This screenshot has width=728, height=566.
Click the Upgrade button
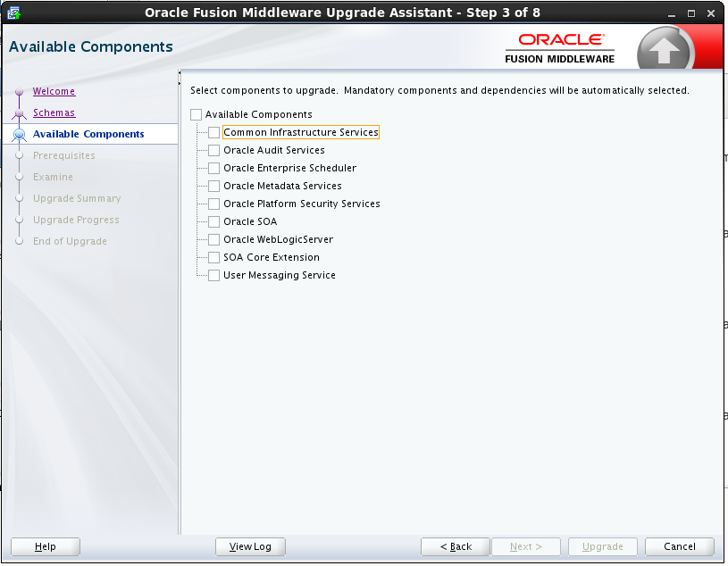[x=603, y=546]
